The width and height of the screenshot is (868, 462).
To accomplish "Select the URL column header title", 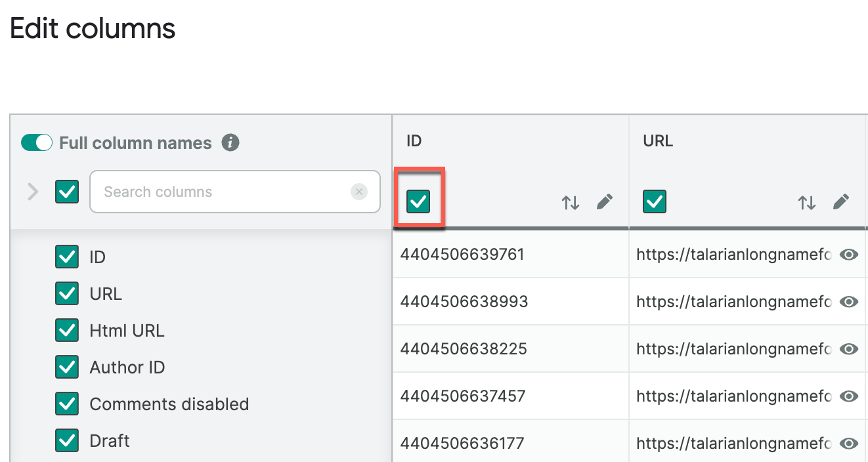I will (658, 141).
